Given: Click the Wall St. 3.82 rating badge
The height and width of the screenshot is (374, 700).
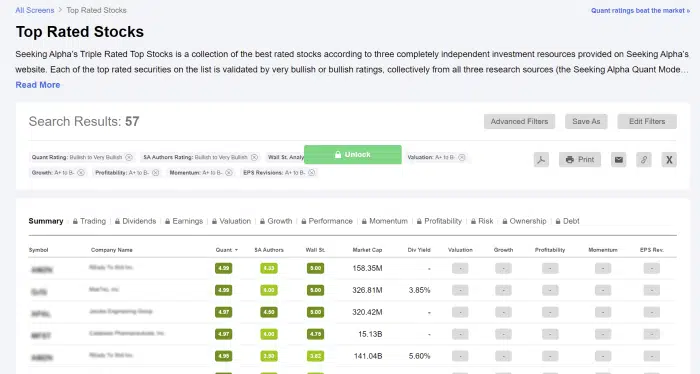Looking at the screenshot, I should click(x=315, y=356).
